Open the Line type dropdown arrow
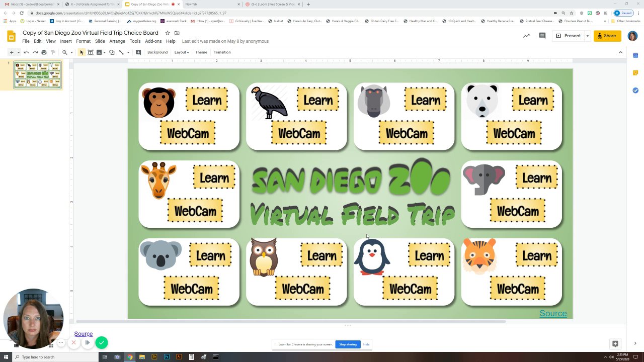Viewport: 644px width, 362px height. tap(128, 52)
